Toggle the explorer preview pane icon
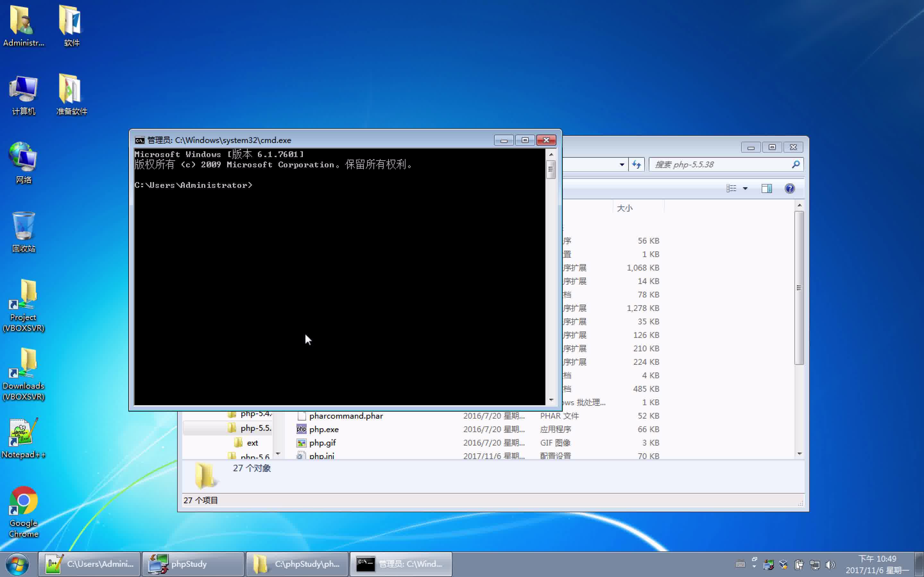Viewport: 924px width, 577px height. tap(766, 188)
